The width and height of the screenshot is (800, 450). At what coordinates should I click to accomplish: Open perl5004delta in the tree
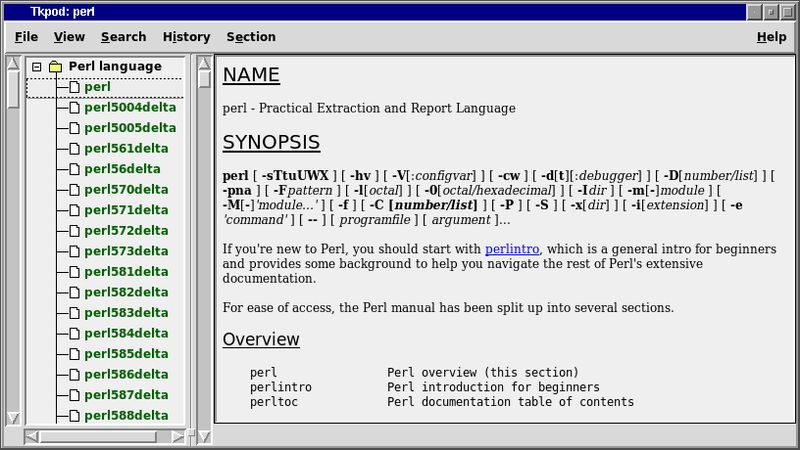pos(130,108)
